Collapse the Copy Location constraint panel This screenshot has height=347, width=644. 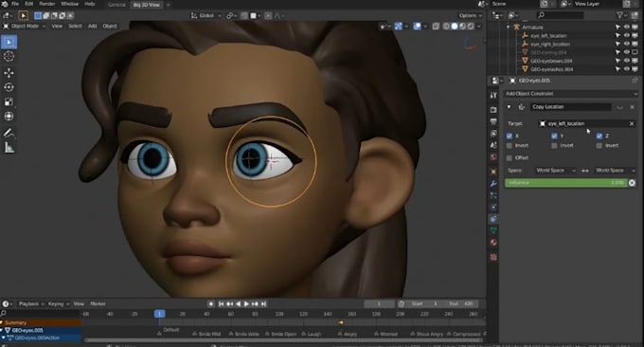tap(509, 107)
